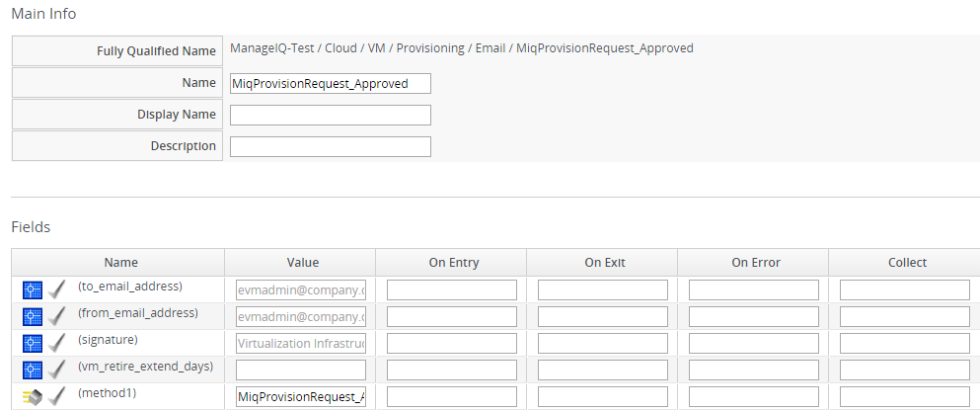This screenshot has height=412, width=980.
Task: Click the Collect field for method1 row
Action: pyautogui.click(x=904, y=397)
